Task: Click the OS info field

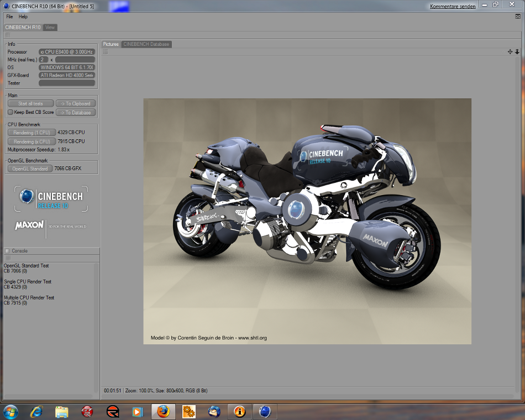Action: coord(67,67)
